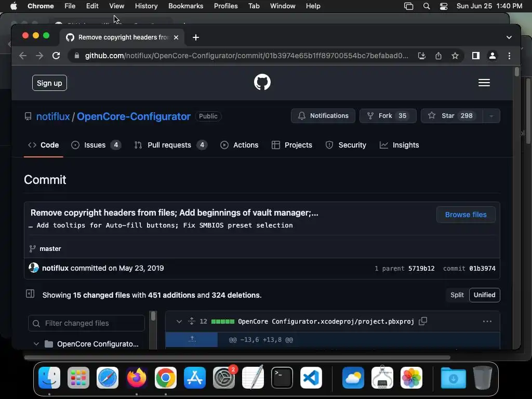Image resolution: width=532 pixels, height=399 pixels.
Task: Open the tab search chevron
Action: [509, 37]
